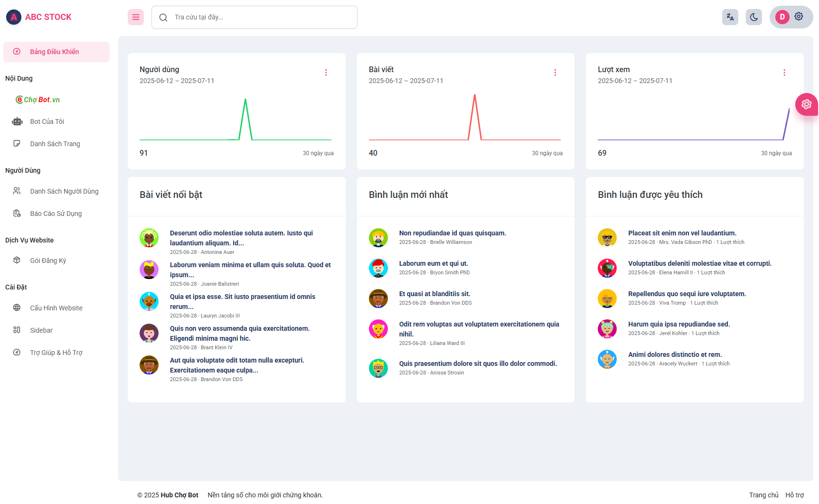Viewport: 819px width, 504px height.
Task: Open the Chợ Bot.vn logo link
Action: (38, 100)
